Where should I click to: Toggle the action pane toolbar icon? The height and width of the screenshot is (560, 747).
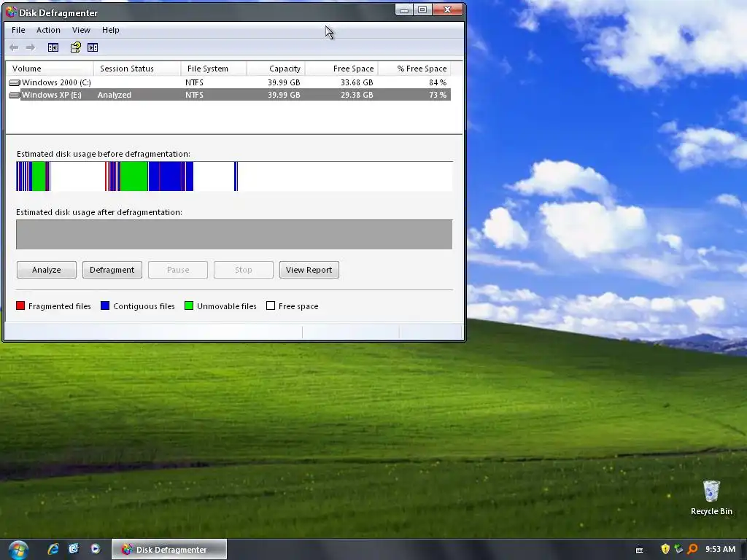[x=93, y=47]
